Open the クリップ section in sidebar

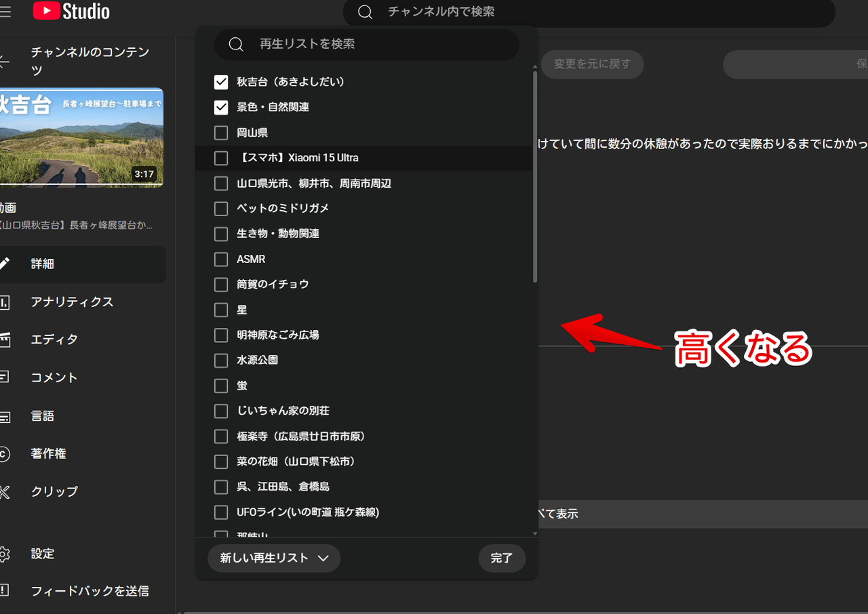coord(54,491)
